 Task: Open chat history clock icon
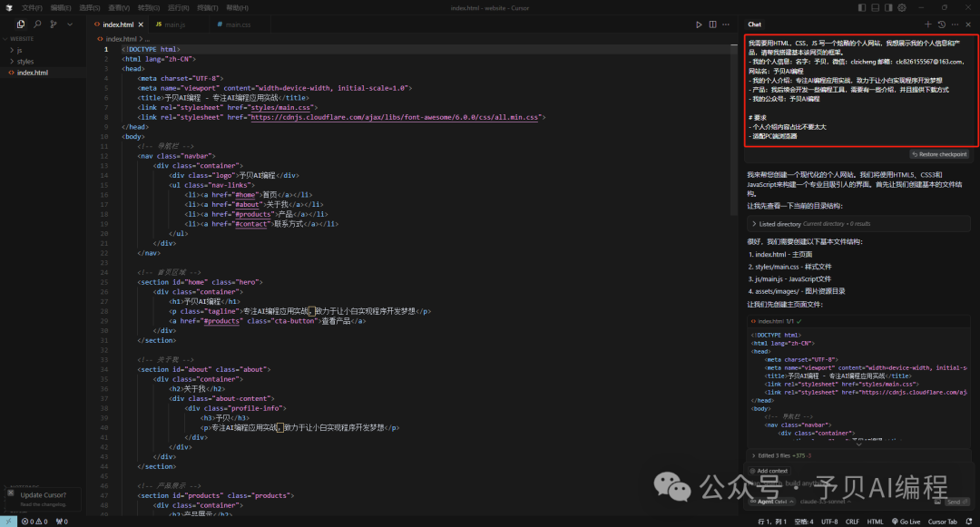click(941, 24)
